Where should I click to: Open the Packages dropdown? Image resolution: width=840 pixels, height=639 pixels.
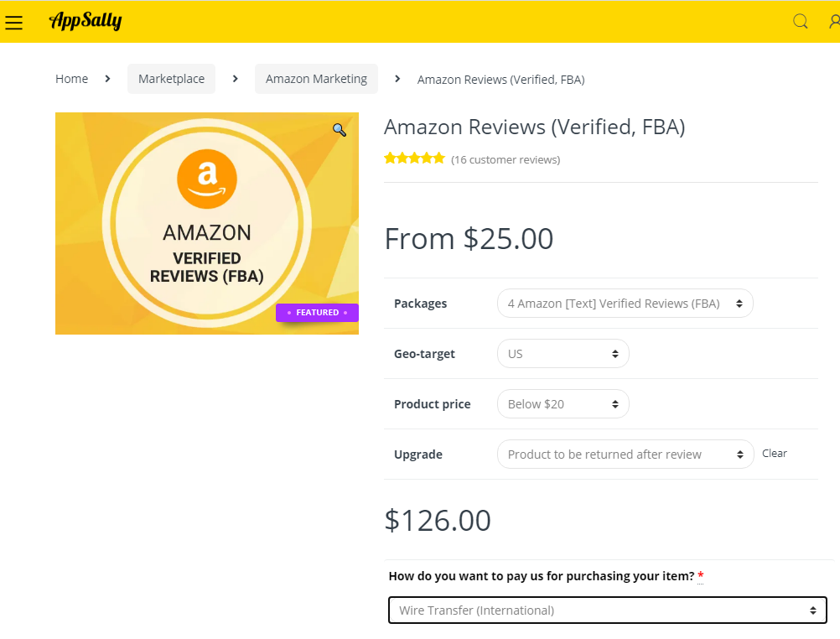coord(625,304)
